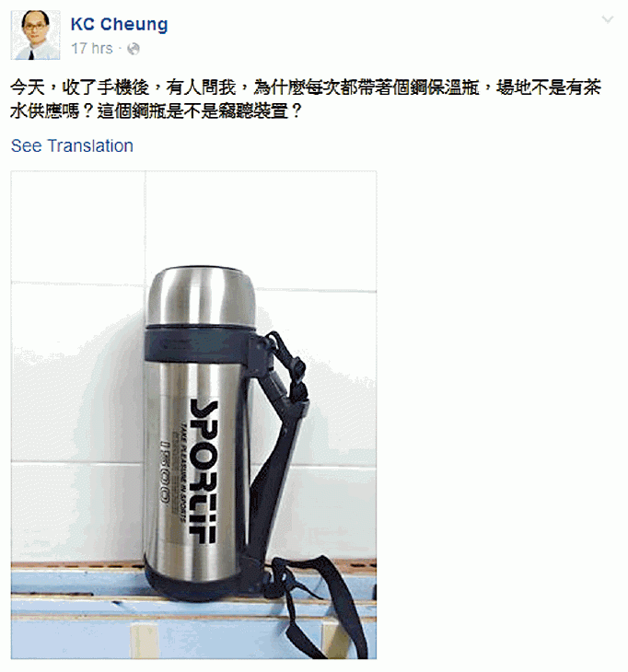This screenshot has width=628, height=672.
Task: Click the first line of post text
Action: (x=306, y=87)
